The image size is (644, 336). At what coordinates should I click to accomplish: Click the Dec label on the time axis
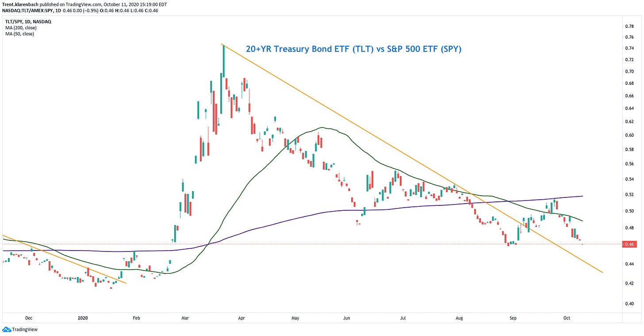29,317
